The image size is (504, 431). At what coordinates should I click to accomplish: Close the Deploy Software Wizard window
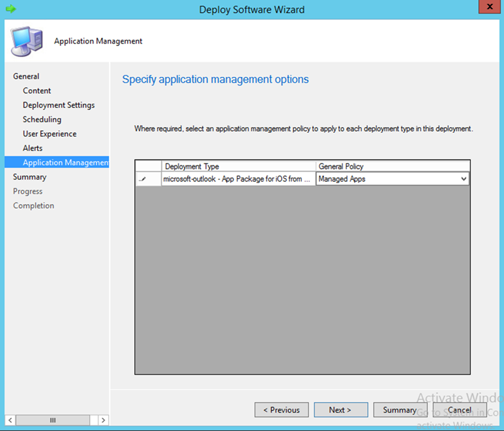pyautogui.click(x=489, y=6)
